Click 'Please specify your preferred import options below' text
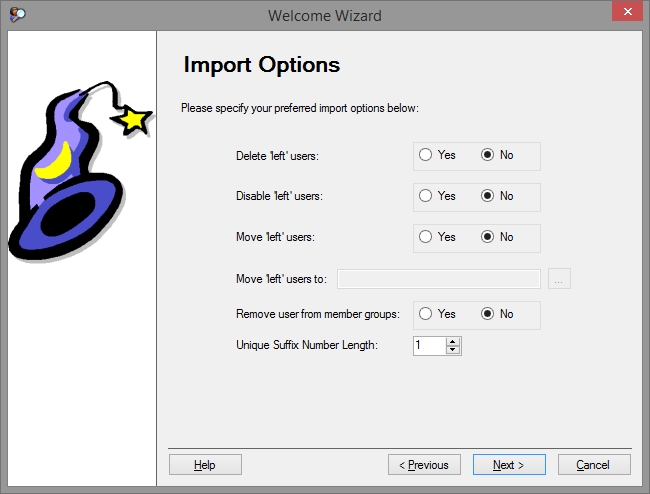Image resolution: width=650 pixels, height=494 pixels. click(x=300, y=108)
